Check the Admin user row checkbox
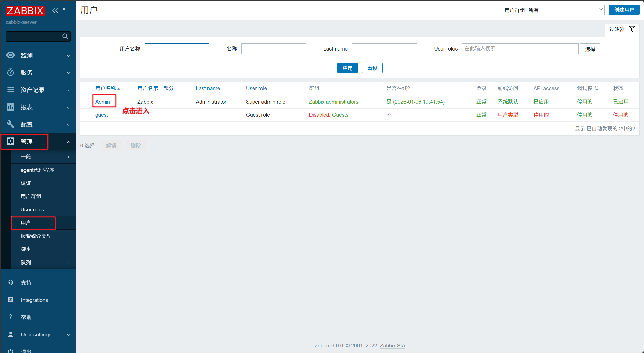This screenshot has width=644, height=353. tap(86, 102)
